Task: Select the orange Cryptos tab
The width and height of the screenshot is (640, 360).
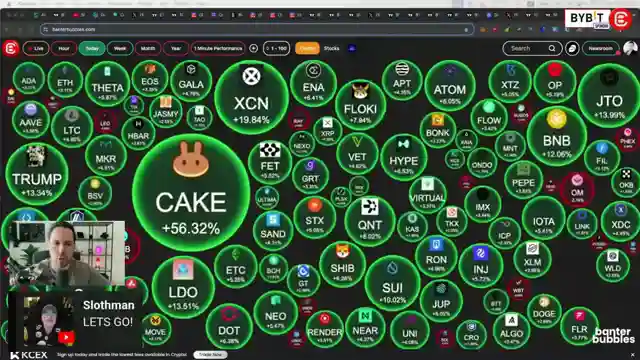Action: point(307,49)
